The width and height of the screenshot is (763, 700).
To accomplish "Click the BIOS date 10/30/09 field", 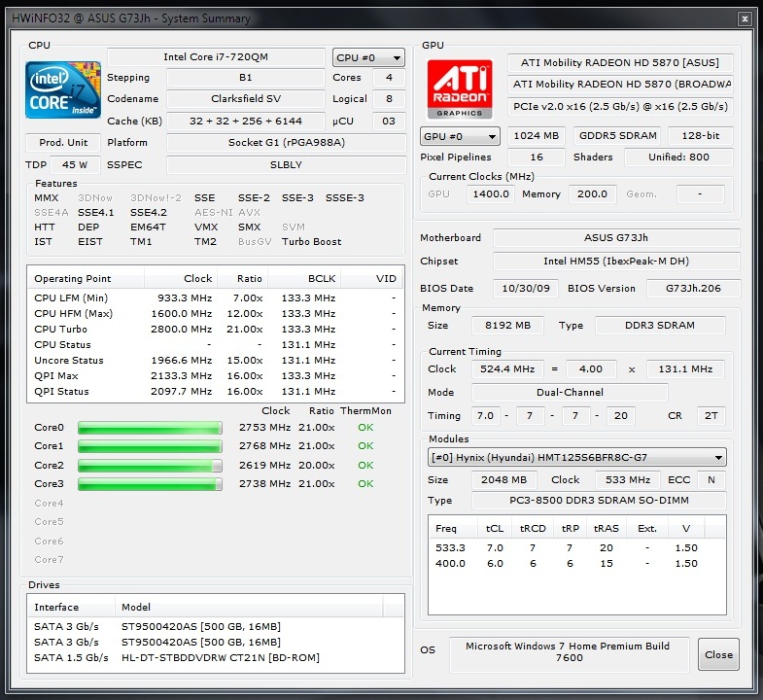I will pyautogui.click(x=526, y=289).
